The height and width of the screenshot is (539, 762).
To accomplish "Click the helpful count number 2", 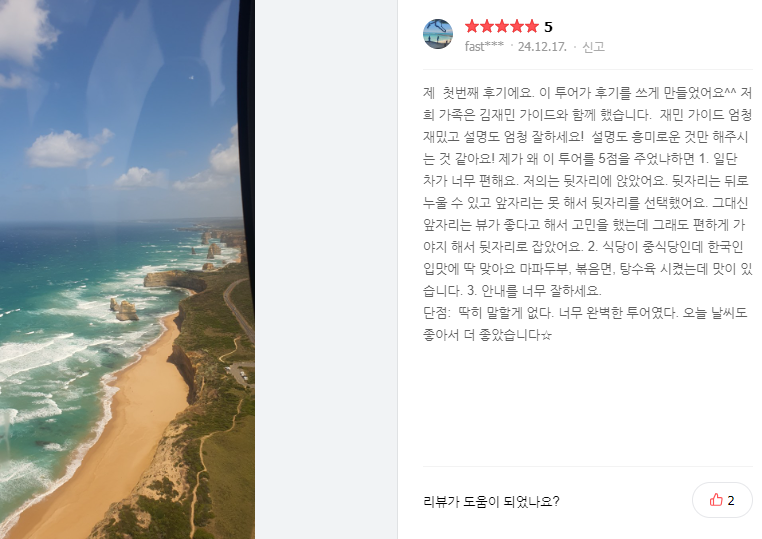I will 731,500.
